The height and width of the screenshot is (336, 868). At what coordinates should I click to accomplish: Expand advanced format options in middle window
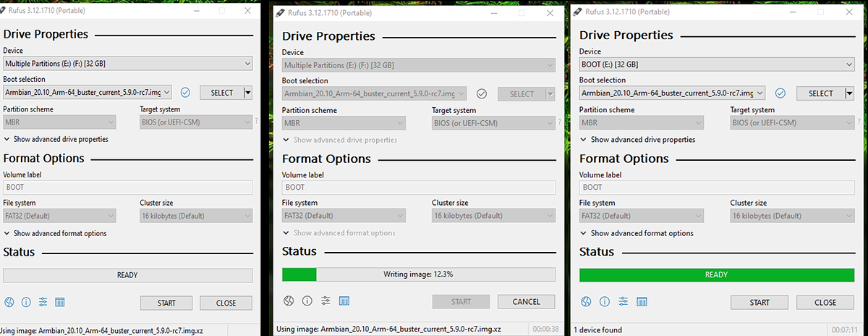[x=339, y=233]
